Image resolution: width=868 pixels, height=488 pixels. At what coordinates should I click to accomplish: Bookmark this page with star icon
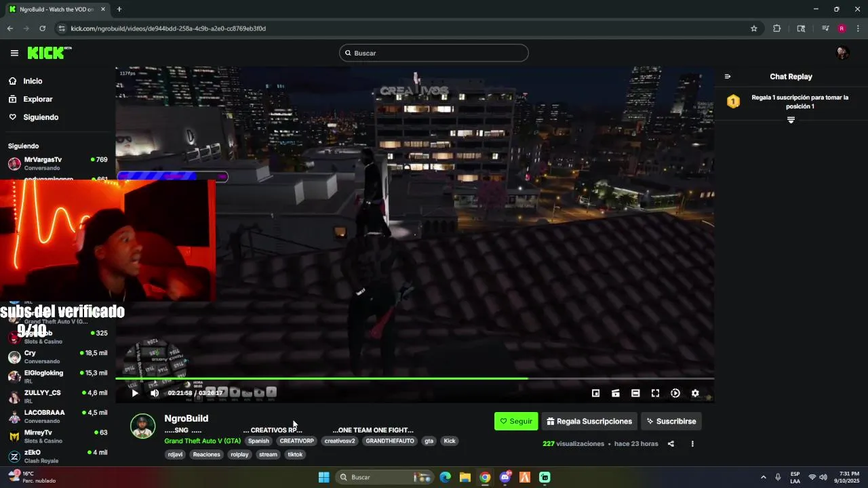(x=753, y=28)
